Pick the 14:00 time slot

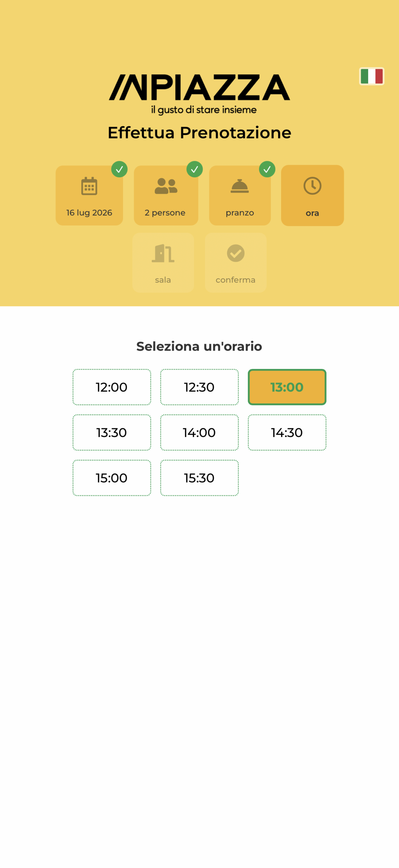199,432
